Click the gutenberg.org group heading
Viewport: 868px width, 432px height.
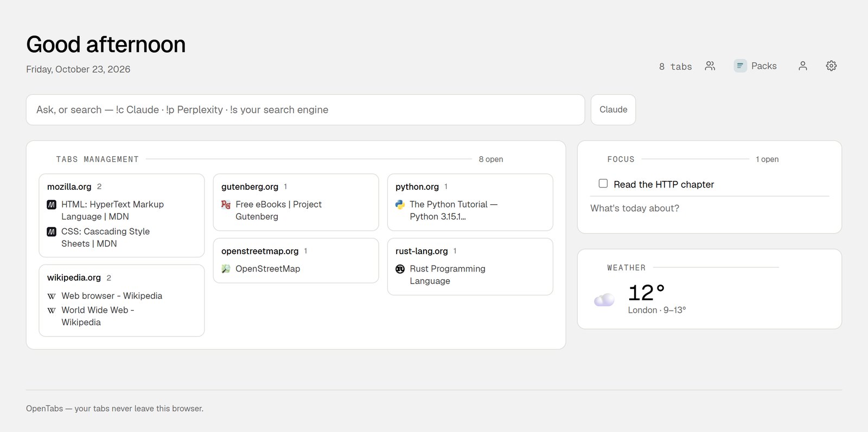coord(250,186)
